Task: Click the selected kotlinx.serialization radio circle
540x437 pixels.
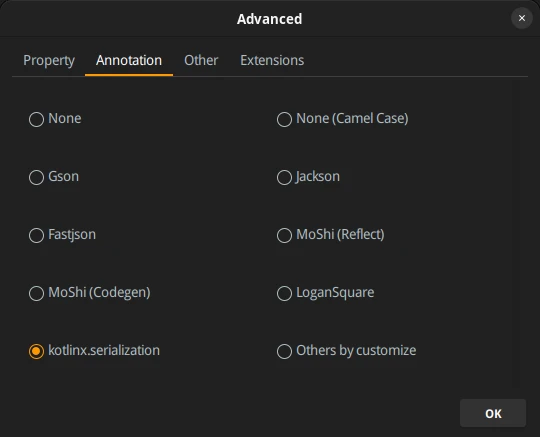Action: point(37,351)
